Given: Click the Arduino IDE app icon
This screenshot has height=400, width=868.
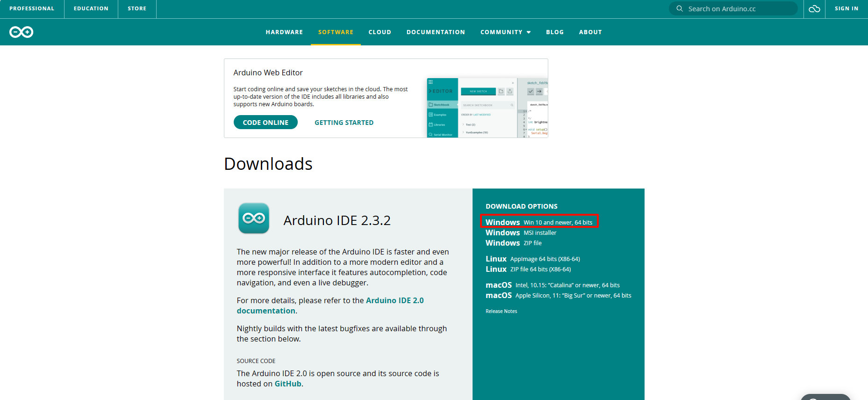Looking at the screenshot, I should point(254,218).
